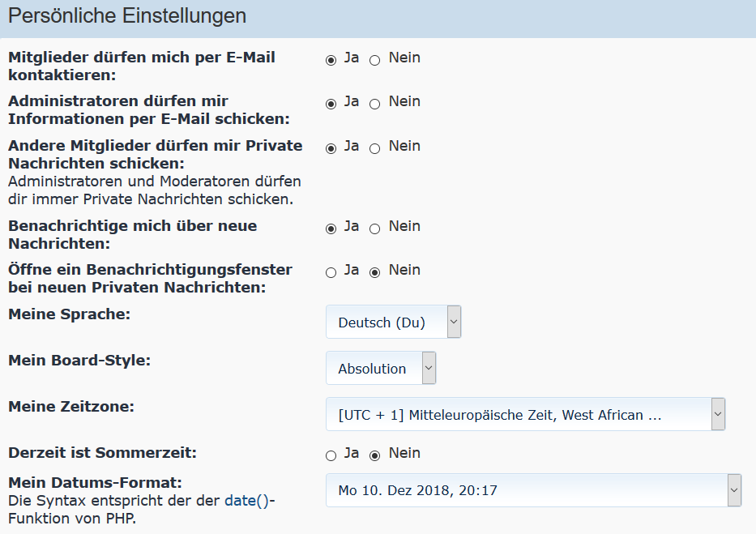Set Sommerzeit to Ja
756x534 pixels.
(x=331, y=455)
